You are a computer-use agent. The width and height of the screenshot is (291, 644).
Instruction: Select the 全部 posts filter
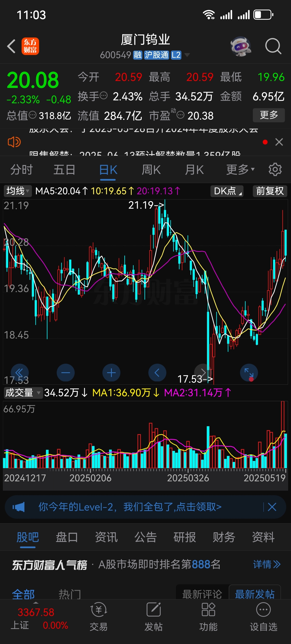(23, 594)
